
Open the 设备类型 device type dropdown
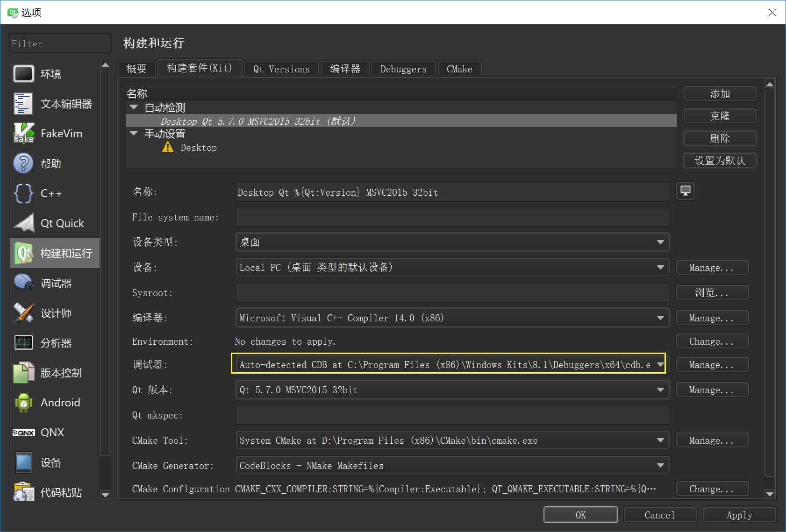[452, 242]
